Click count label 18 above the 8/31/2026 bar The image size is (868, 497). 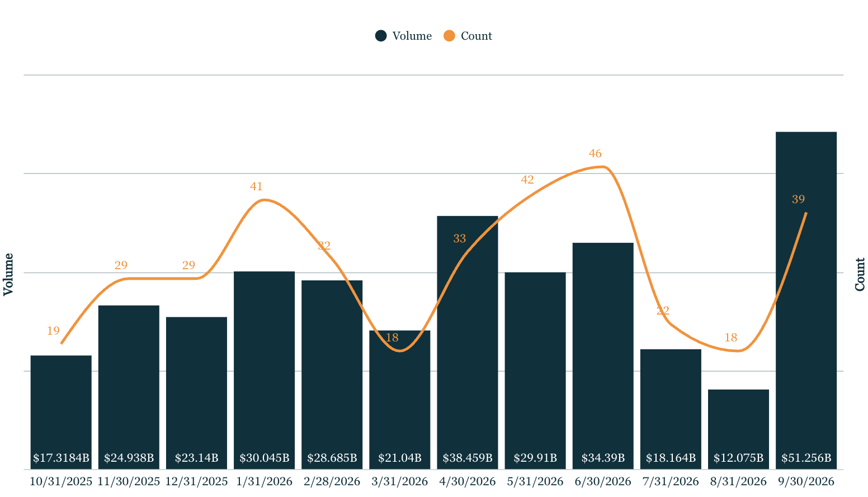coord(730,337)
